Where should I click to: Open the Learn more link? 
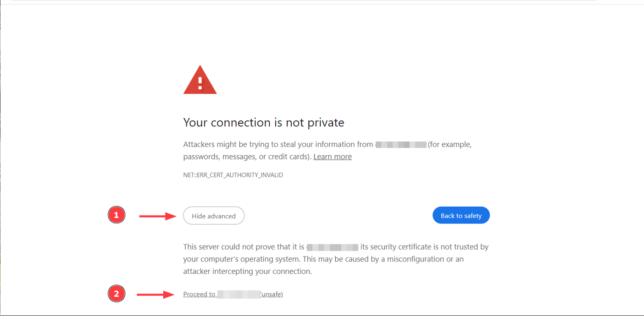[332, 156]
